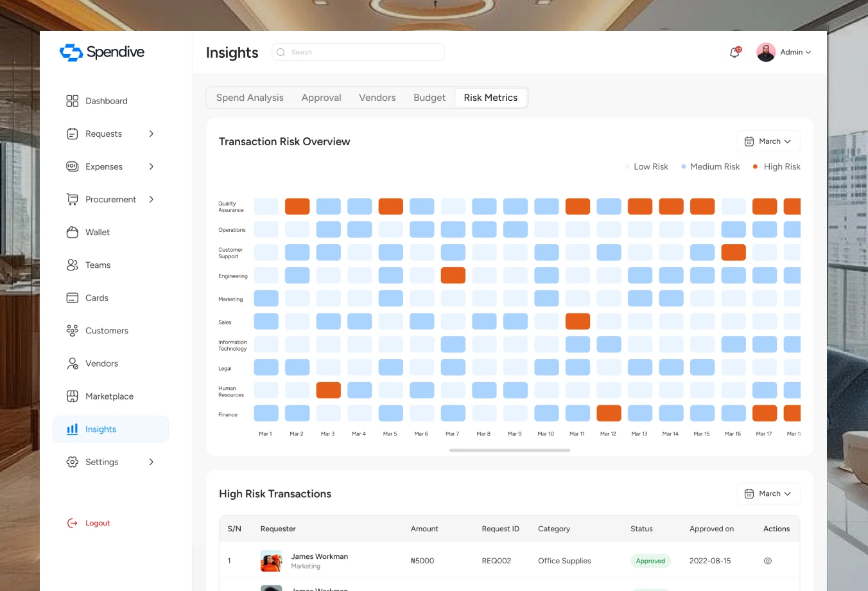Toggle the Low Risk legend item
This screenshot has width=868, height=591.
pos(647,166)
